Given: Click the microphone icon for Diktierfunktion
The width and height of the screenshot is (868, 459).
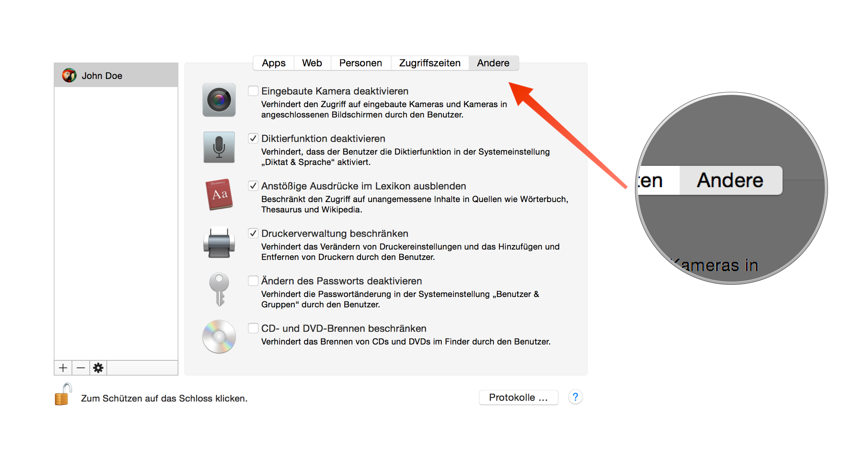Looking at the screenshot, I should (219, 148).
